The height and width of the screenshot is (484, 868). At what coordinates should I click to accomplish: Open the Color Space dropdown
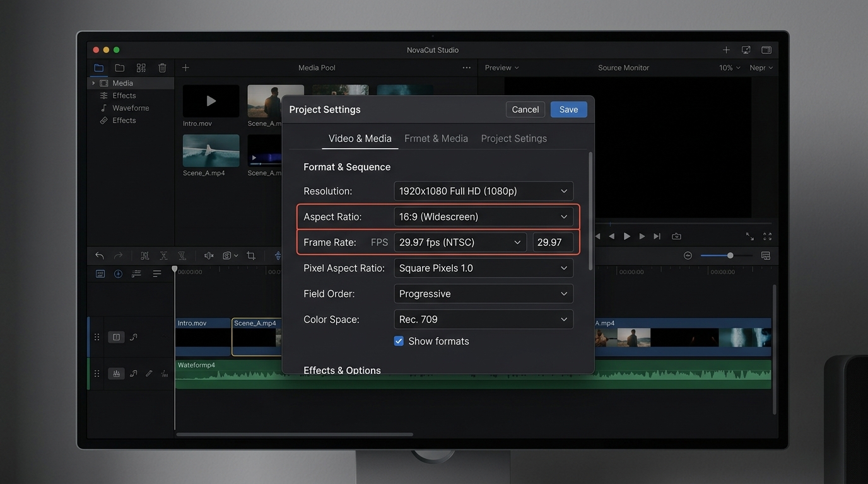pyautogui.click(x=484, y=320)
